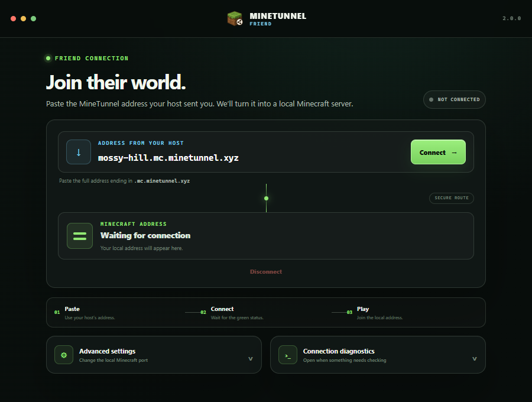Click the Not Connected status badge
This screenshot has width=532, height=402.
click(x=455, y=100)
